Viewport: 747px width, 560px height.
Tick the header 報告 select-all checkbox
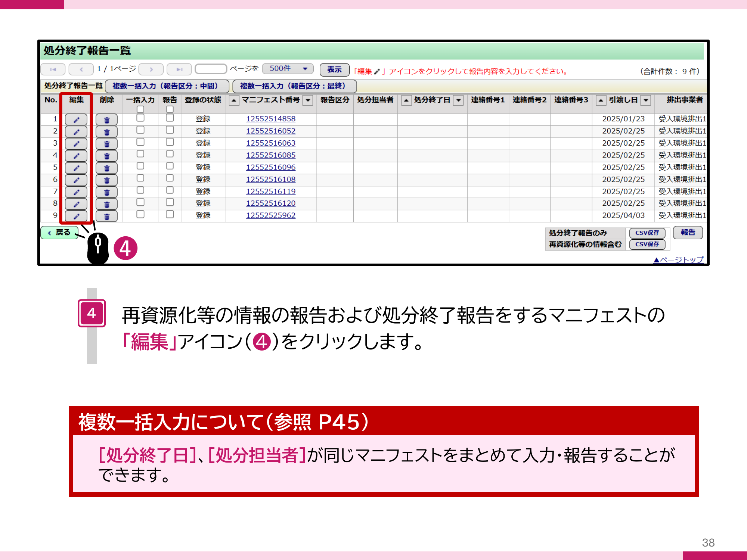[x=170, y=109]
